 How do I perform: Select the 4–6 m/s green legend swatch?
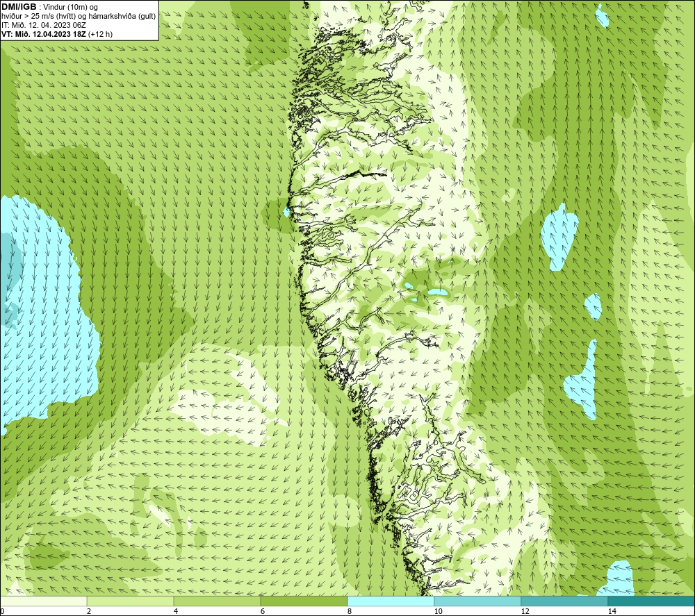click(217, 601)
